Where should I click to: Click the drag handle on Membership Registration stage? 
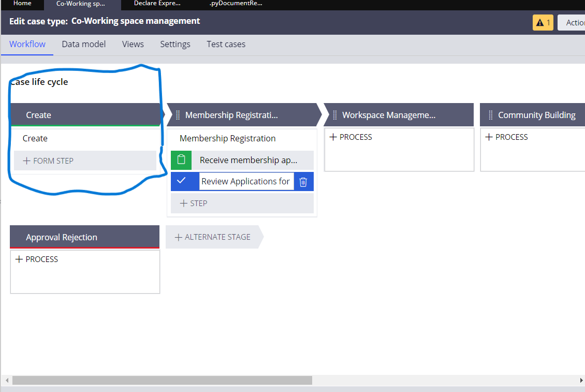point(178,114)
